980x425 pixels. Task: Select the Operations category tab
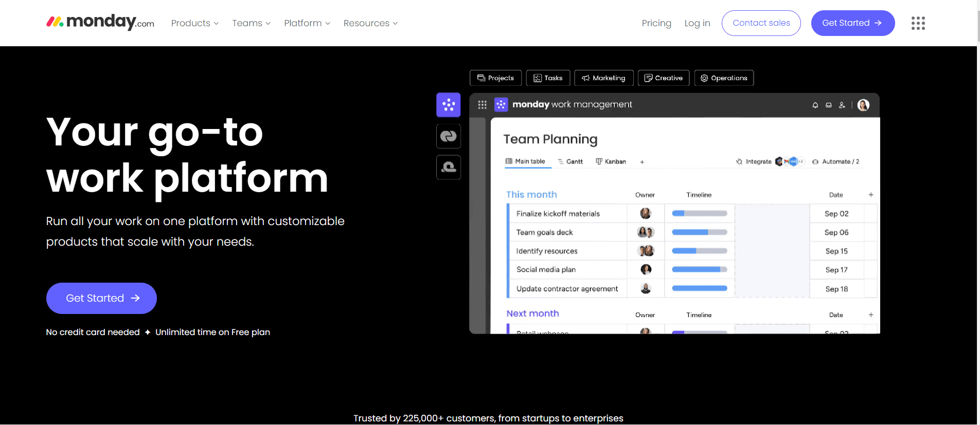pyautogui.click(x=724, y=78)
